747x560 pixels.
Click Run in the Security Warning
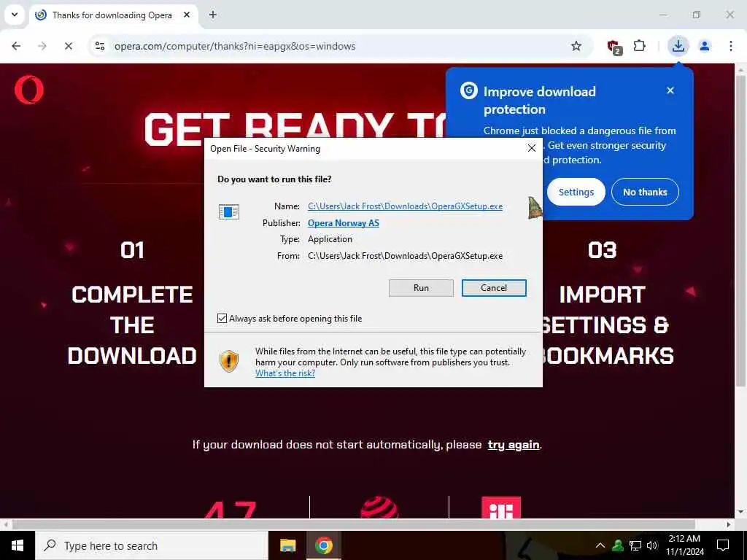(x=421, y=287)
